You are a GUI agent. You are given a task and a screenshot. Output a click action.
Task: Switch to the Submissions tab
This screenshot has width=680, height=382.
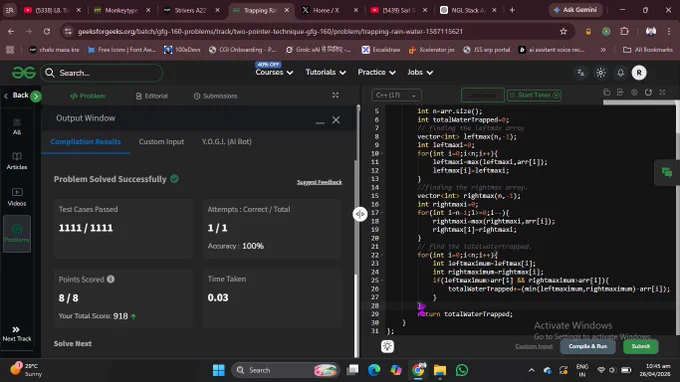216,96
